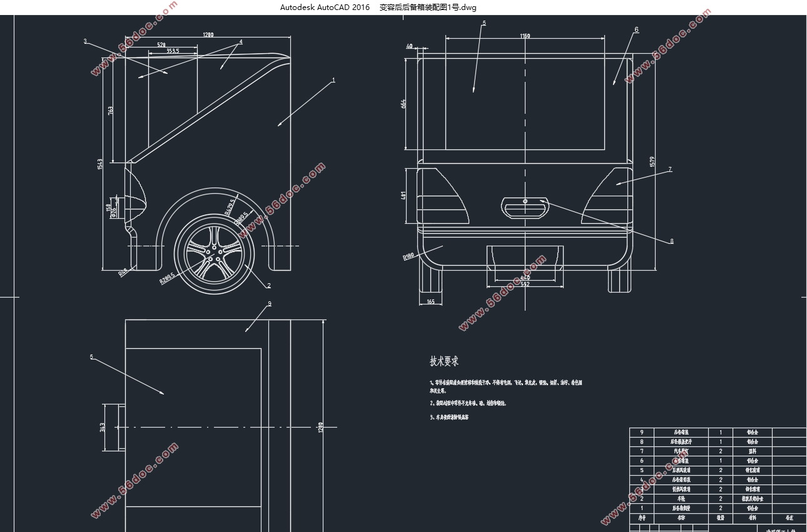Click the '664' window height dimension
The image size is (807, 532).
(403, 104)
